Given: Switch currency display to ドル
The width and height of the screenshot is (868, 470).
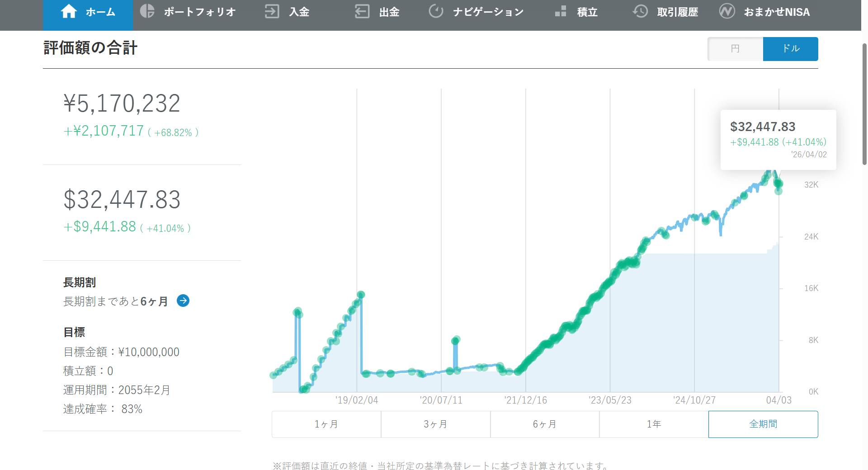Looking at the screenshot, I should [790, 49].
